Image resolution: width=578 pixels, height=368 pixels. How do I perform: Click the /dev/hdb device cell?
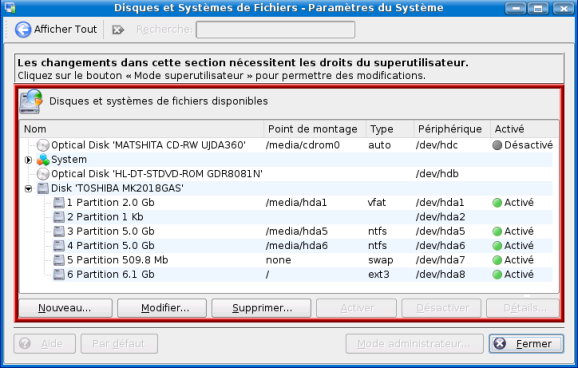(x=437, y=174)
